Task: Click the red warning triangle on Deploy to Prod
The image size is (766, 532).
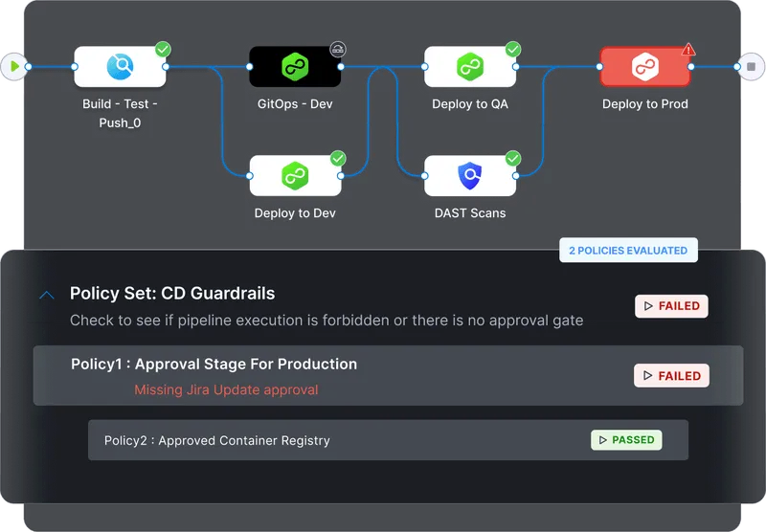Action: (688, 49)
